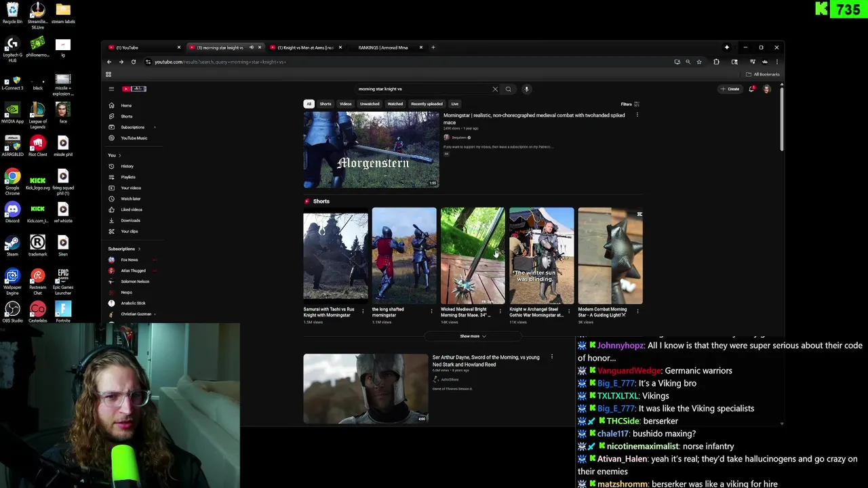
Task: Select the Live filter chip
Action: click(455, 104)
